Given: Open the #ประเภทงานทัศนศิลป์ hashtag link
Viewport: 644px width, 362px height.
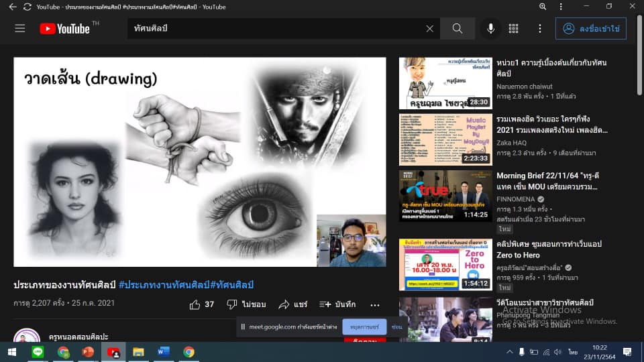Looking at the screenshot, I should point(164,285).
